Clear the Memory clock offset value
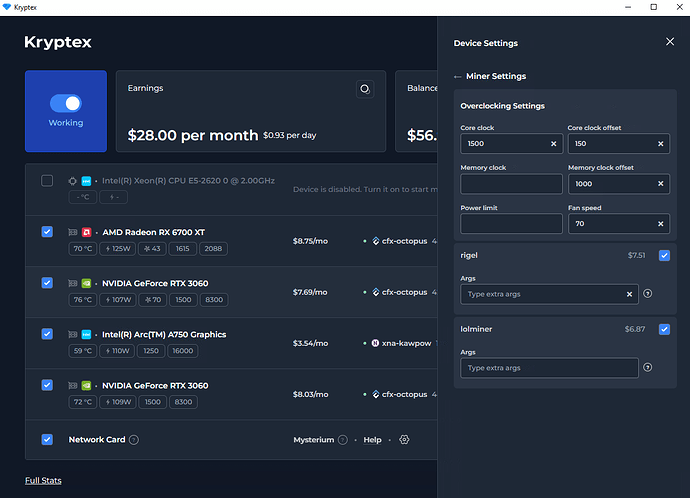The height and width of the screenshot is (498, 690). coord(661,184)
